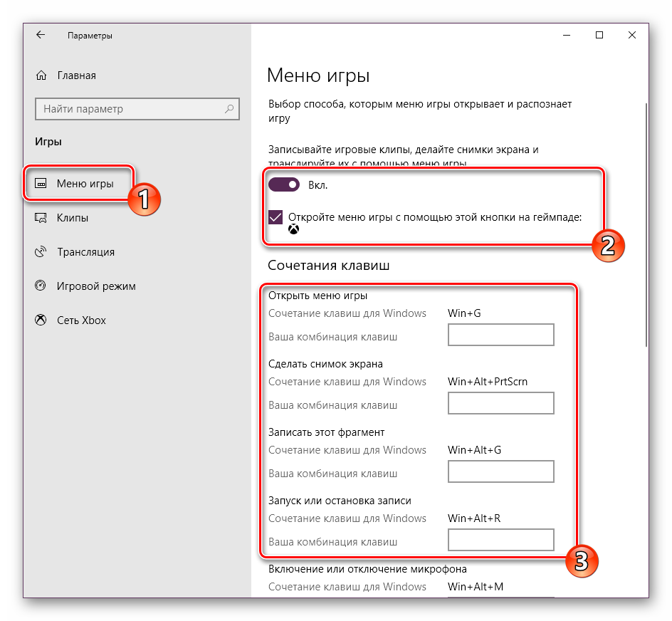Maximize the Параметры window
Screen dimensions: 672x621
click(x=599, y=35)
